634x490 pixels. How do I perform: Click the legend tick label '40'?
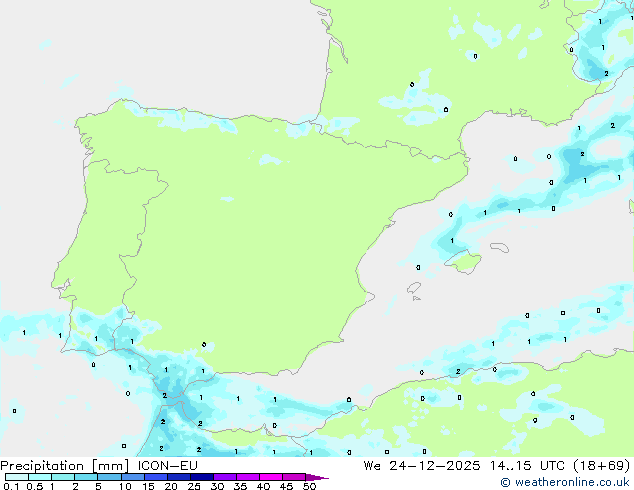click(263, 486)
